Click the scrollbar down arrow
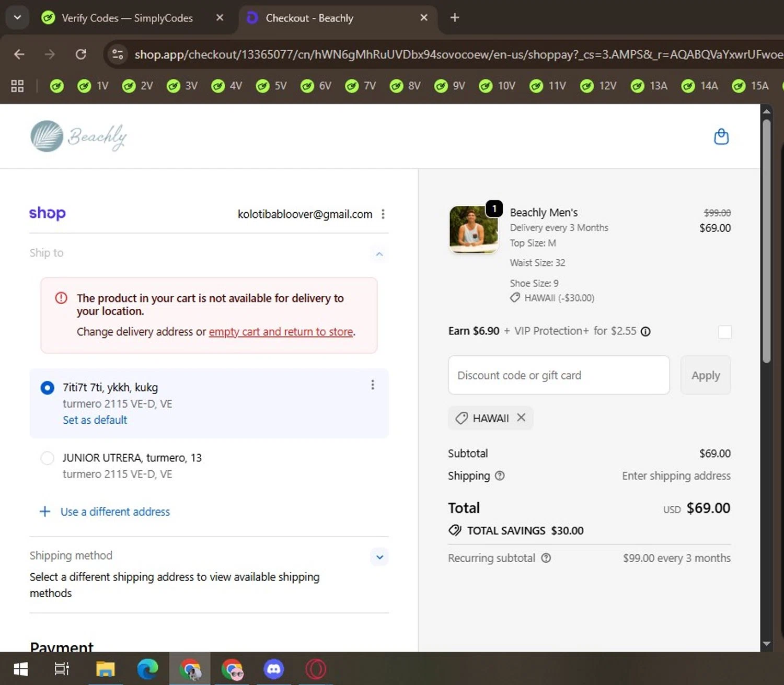 [766, 644]
